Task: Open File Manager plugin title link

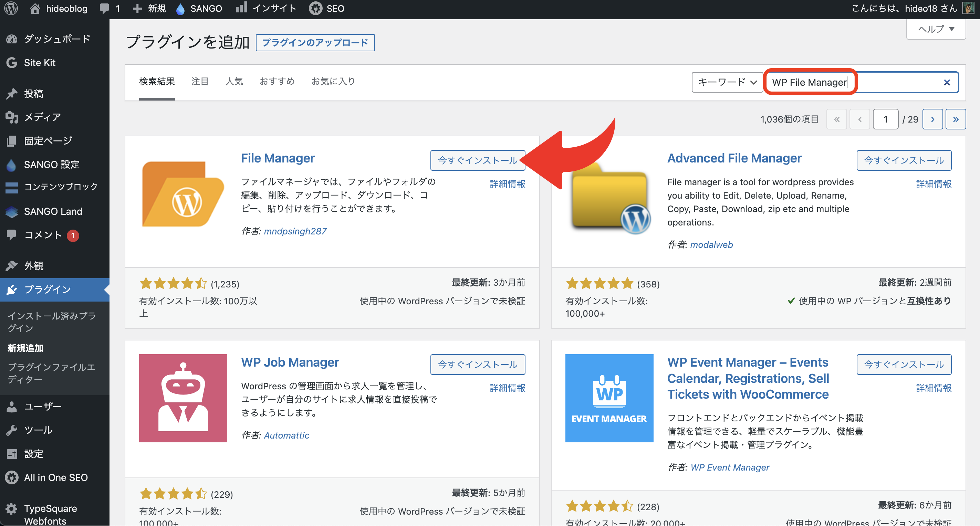Action: [278, 158]
